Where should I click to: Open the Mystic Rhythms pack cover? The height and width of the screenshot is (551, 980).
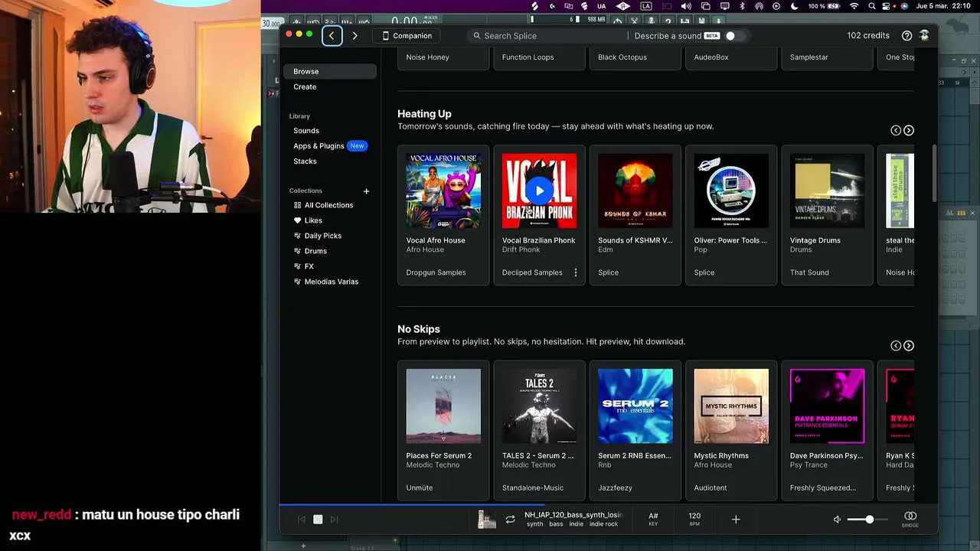coord(731,406)
